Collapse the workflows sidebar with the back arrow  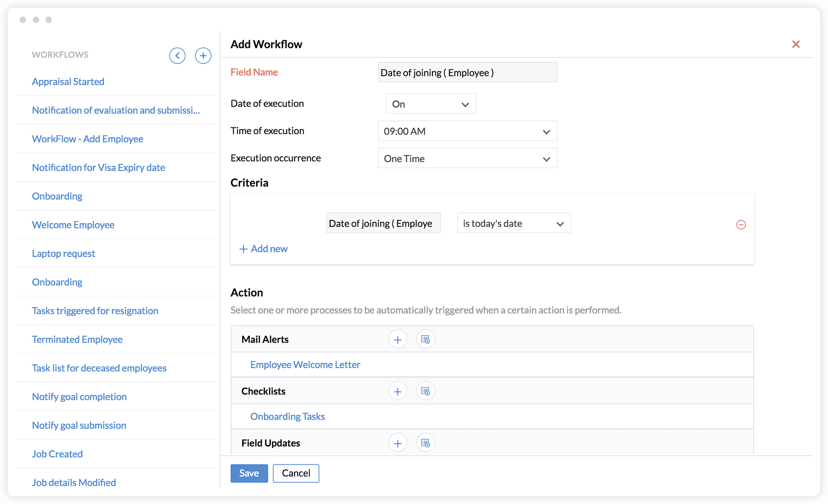pyautogui.click(x=177, y=55)
